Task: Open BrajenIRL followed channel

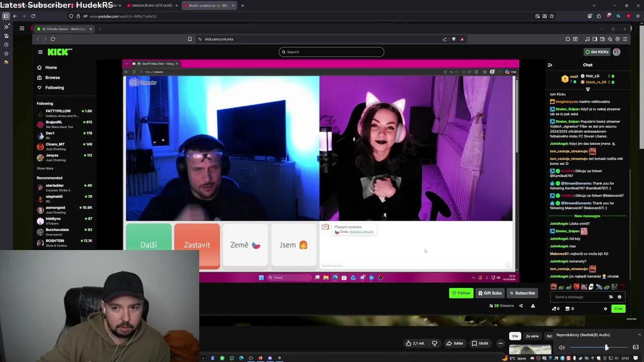Action: click(x=64, y=124)
